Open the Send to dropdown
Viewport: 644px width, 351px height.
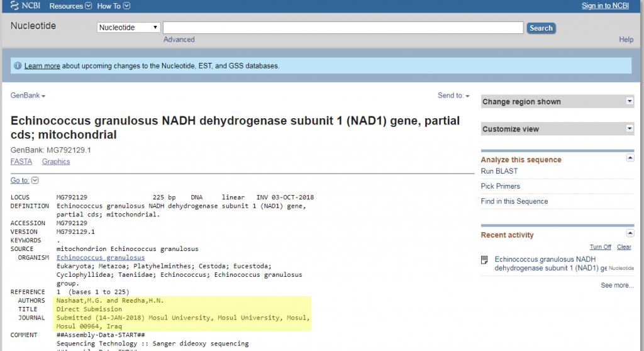(453, 96)
